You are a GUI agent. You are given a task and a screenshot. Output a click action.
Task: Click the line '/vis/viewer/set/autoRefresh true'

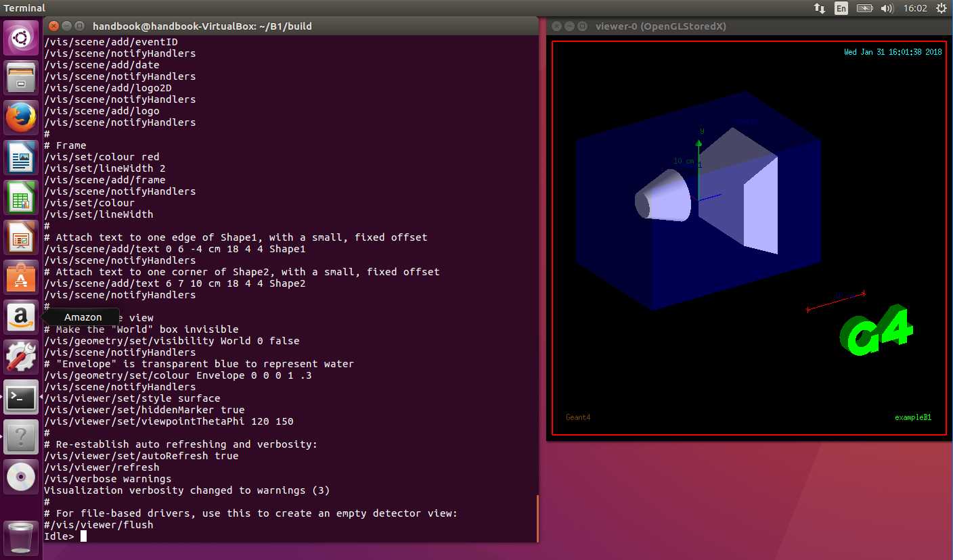pos(141,456)
